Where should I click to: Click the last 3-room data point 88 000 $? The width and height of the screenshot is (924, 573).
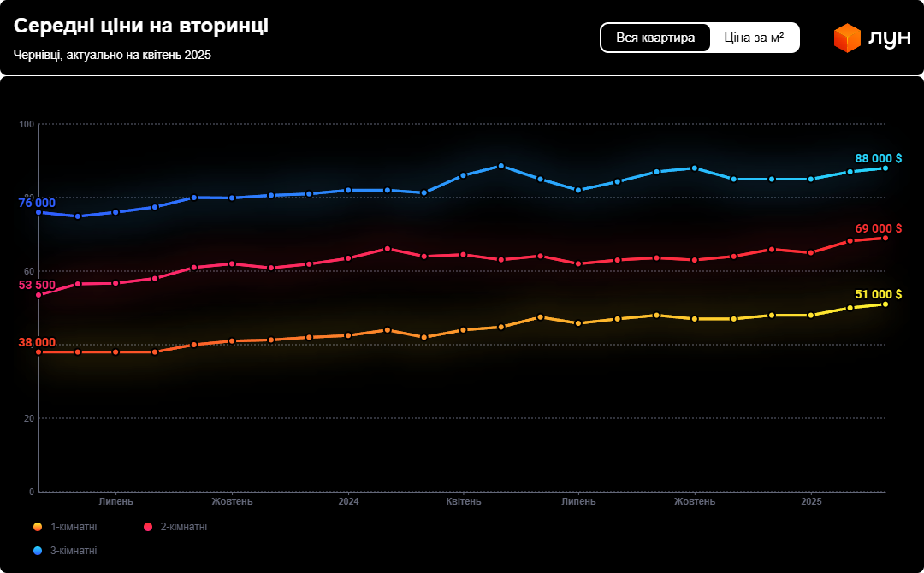click(x=885, y=168)
